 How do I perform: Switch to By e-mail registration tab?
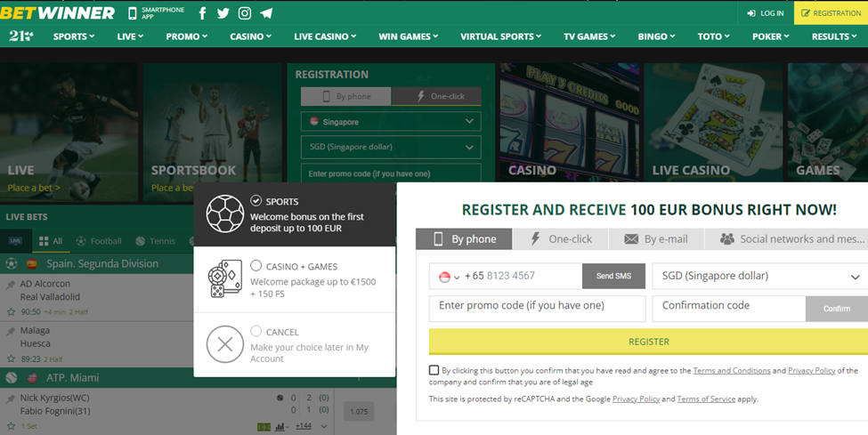point(656,239)
